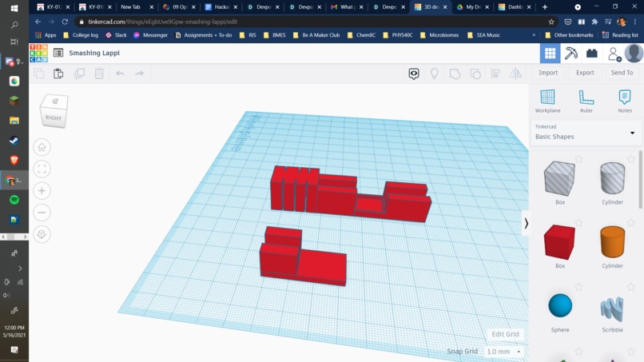Click the Smashing Lappi design name
644x362 pixels.
pyautogui.click(x=94, y=53)
